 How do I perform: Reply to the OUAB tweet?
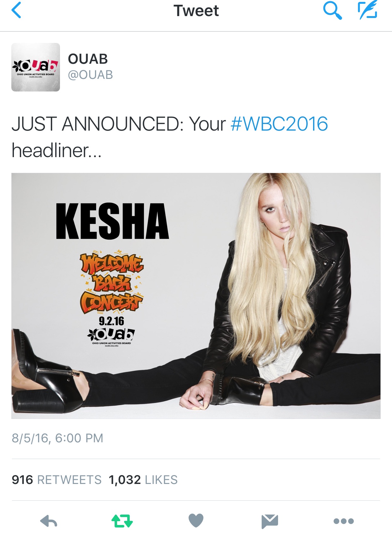pyautogui.click(x=49, y=521)
